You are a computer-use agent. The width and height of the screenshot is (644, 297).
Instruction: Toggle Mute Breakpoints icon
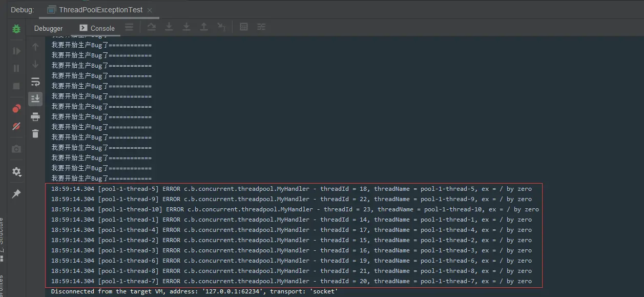pyautogui.click(x=16, y=126)
